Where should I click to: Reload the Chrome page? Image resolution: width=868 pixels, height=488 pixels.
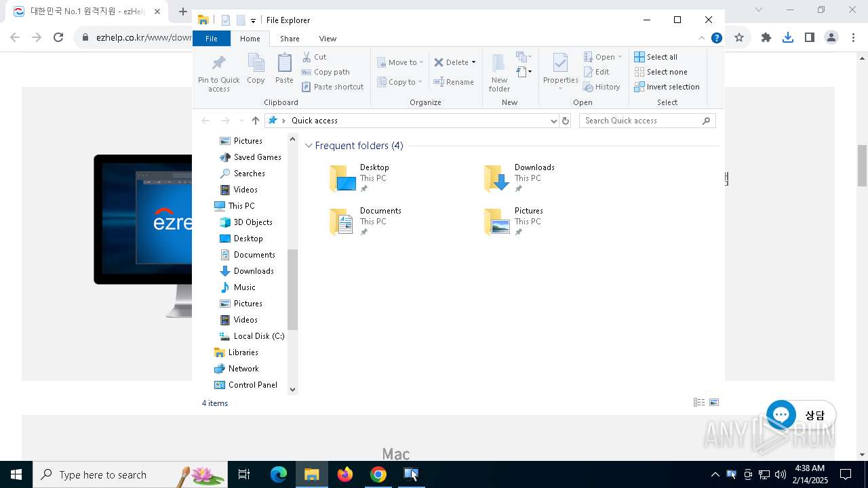pos(58,38)
